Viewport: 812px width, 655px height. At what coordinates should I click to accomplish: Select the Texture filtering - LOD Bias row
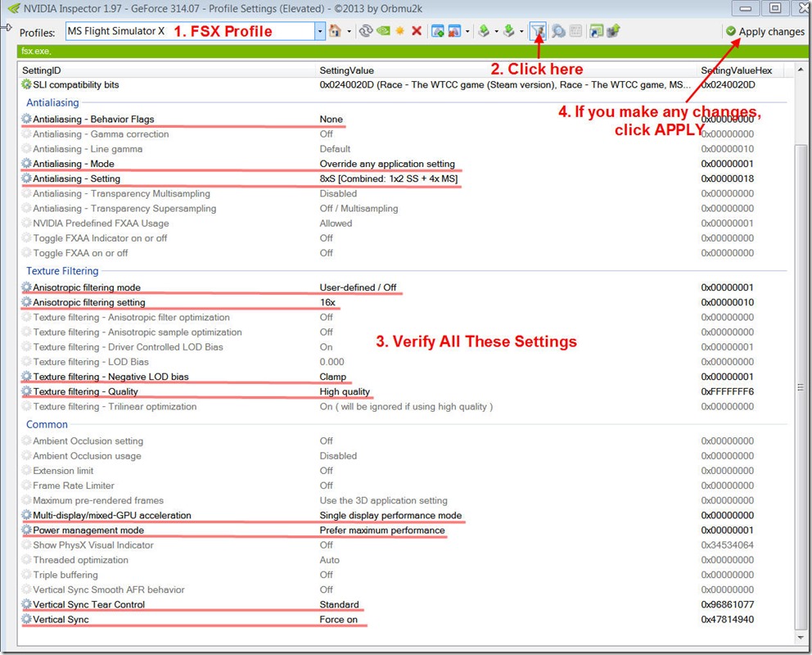[404, 362]
